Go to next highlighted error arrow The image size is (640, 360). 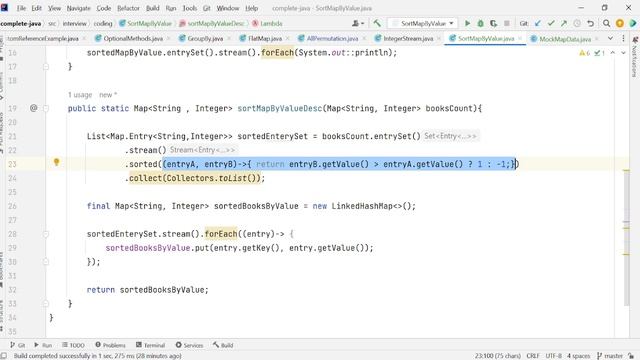(x=623, y=53)
